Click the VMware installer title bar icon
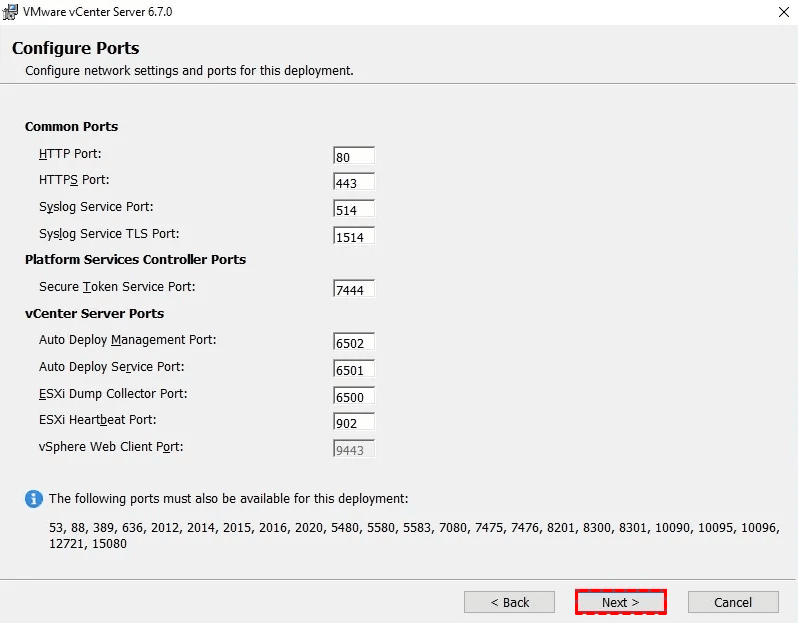 (x=11, y=11)
